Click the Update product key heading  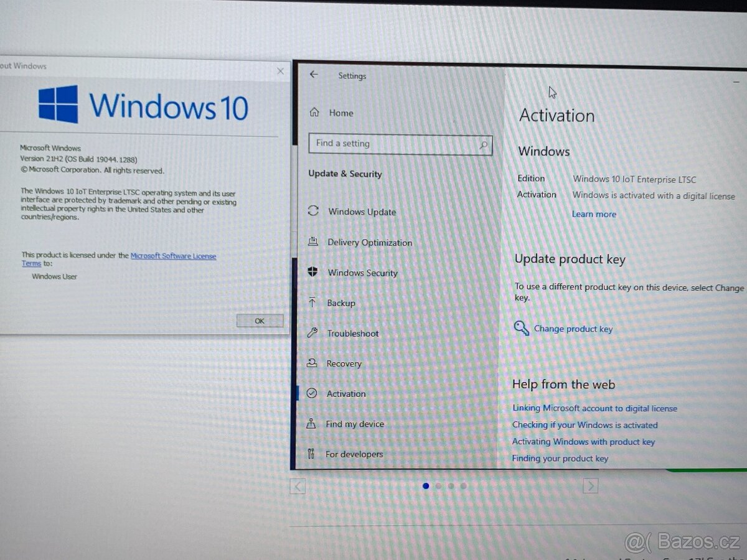(x=570, y=259)
